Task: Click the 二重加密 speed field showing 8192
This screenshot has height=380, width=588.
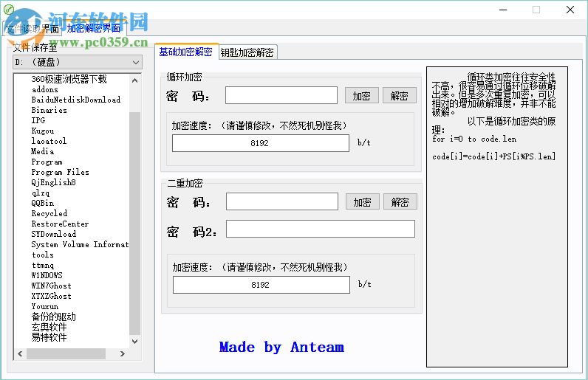Action: point(261,285)
